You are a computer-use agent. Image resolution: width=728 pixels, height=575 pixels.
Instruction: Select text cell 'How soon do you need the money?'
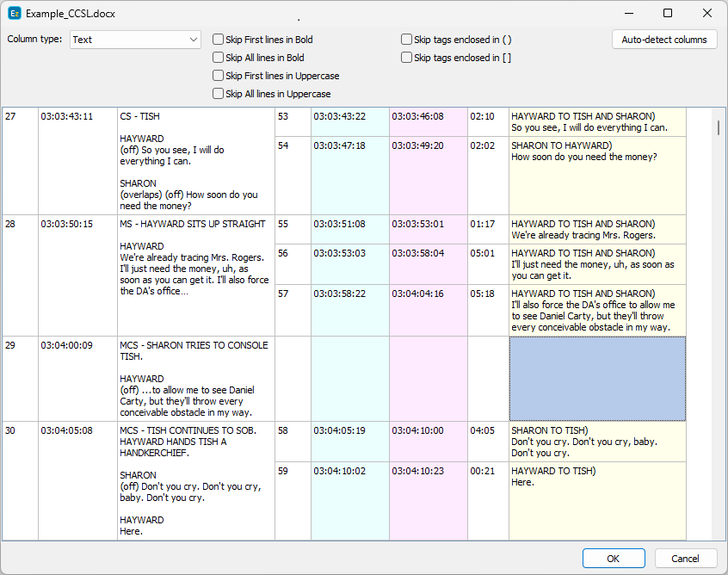597,151
